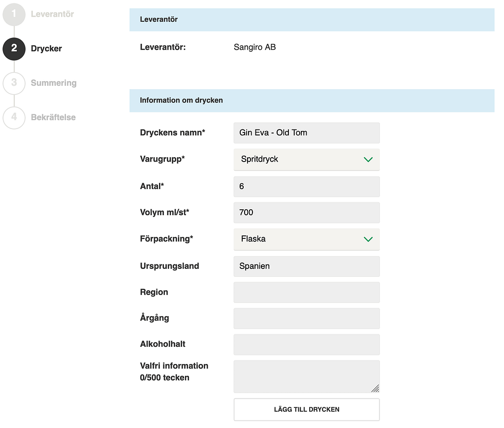Open step 4 Bekräftelse circle

[14, 118]
